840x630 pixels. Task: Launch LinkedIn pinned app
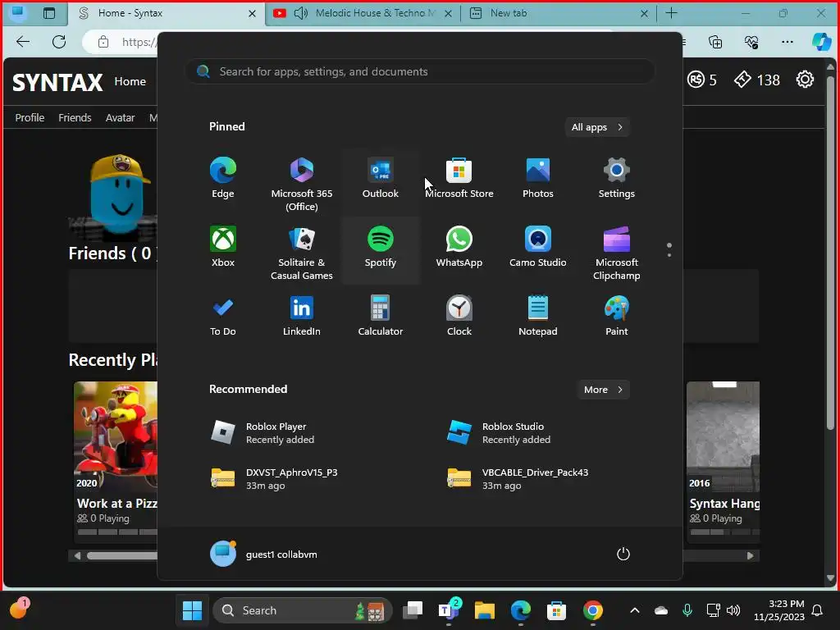302,316
